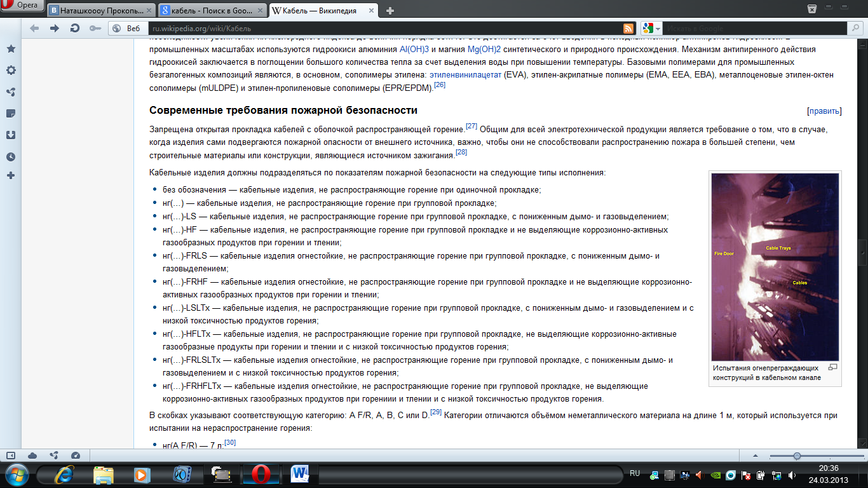Click the NVIDIA tray icon
868x488 pixels.
[x=715, y=475]
